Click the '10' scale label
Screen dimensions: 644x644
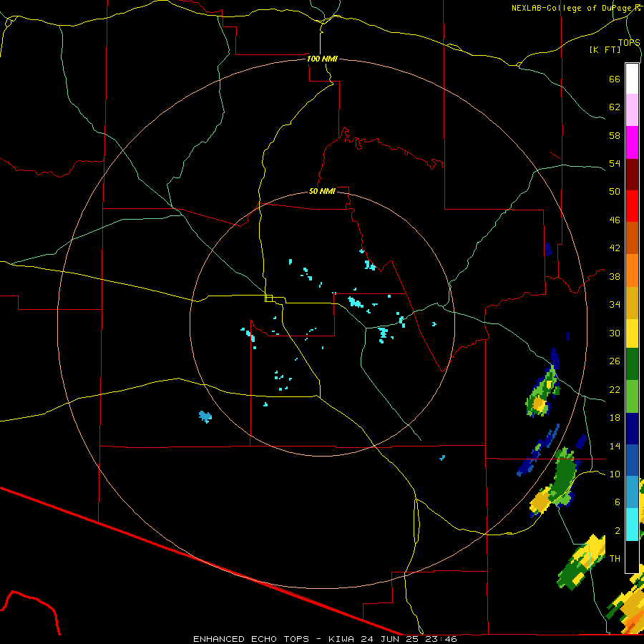pos(615,474)
